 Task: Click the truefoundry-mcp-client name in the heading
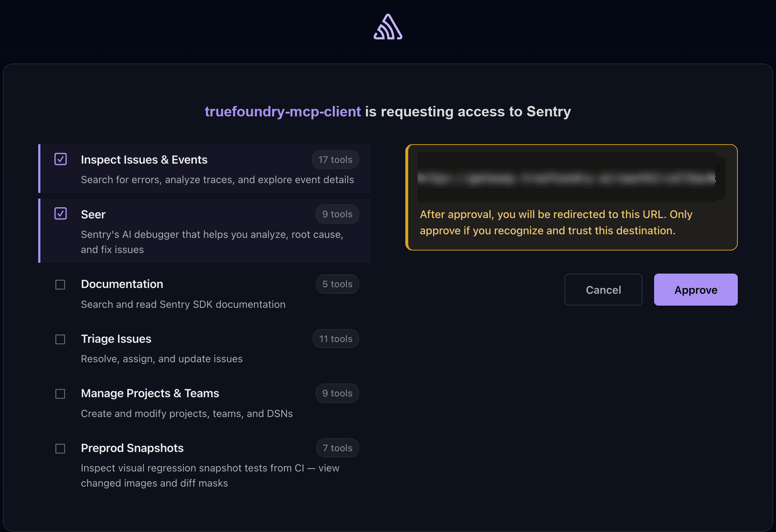pyautogui.click(x=283, y=112)
